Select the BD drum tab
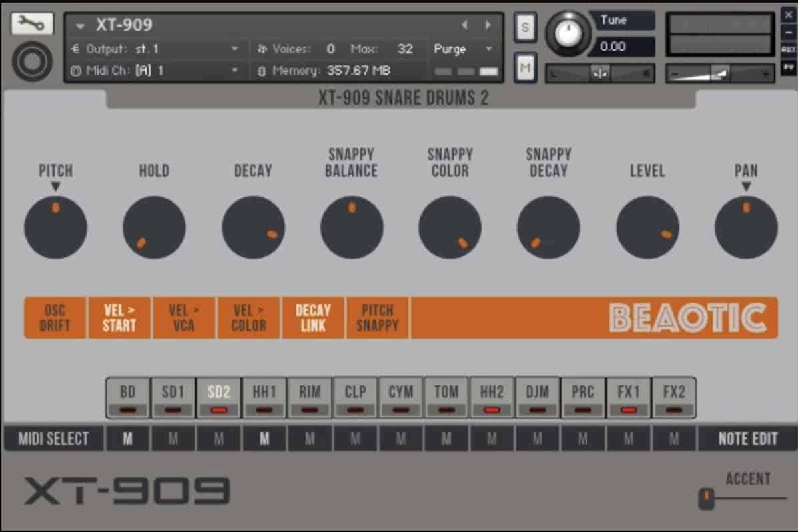 pos(127,398)
